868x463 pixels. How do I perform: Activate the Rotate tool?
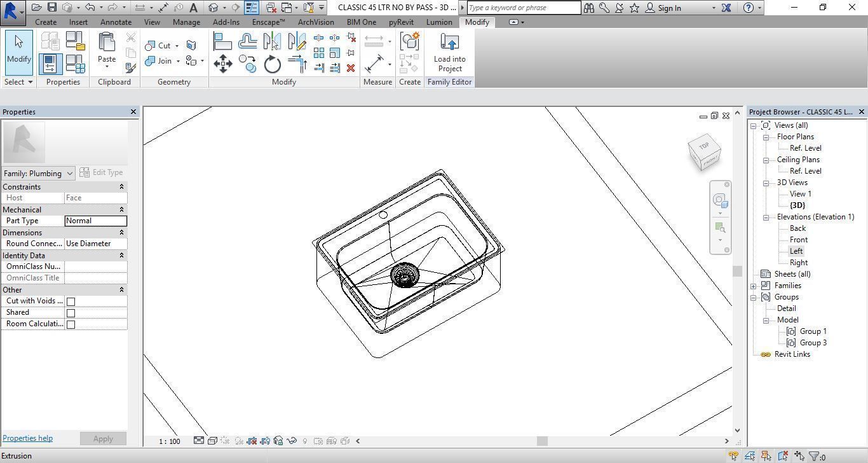tap(272, 64)
